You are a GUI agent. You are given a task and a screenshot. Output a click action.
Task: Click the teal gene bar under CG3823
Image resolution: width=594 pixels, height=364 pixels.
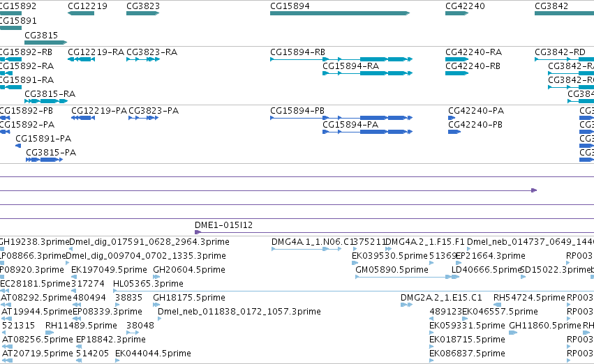point(143,13)
